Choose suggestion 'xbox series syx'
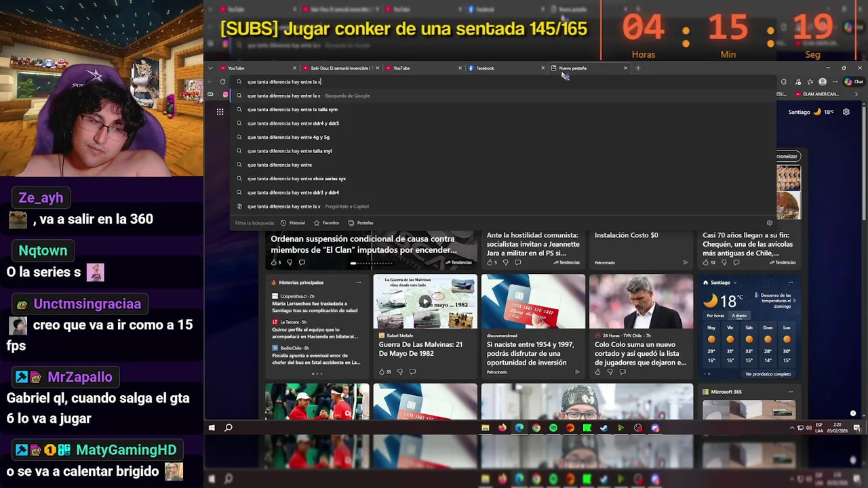This screenshot has height=488, width=868. [x=502, y=178]
